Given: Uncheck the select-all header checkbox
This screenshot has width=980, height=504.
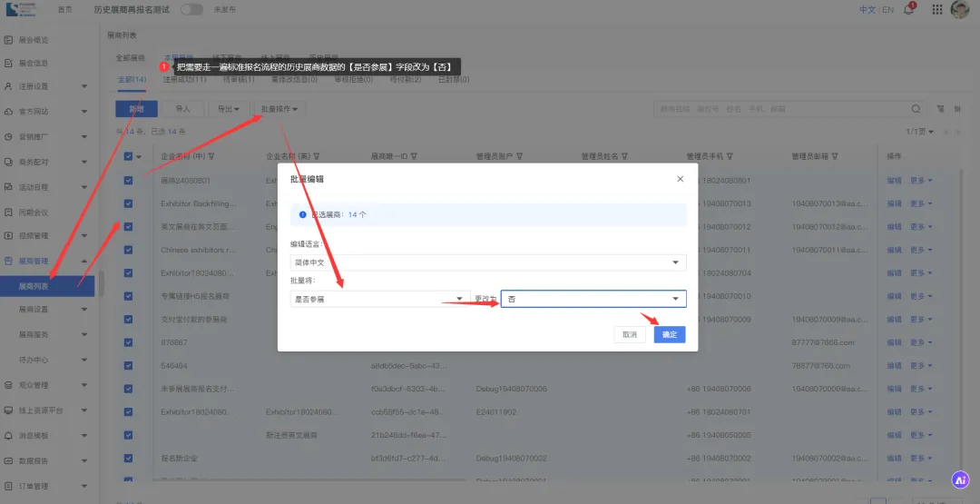Looking at the screenshot, I should 128,156.
